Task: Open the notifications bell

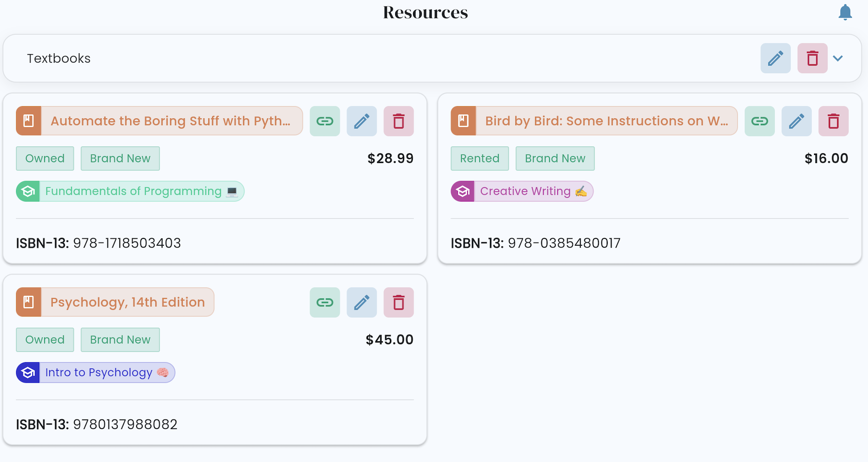Action: 845,12
